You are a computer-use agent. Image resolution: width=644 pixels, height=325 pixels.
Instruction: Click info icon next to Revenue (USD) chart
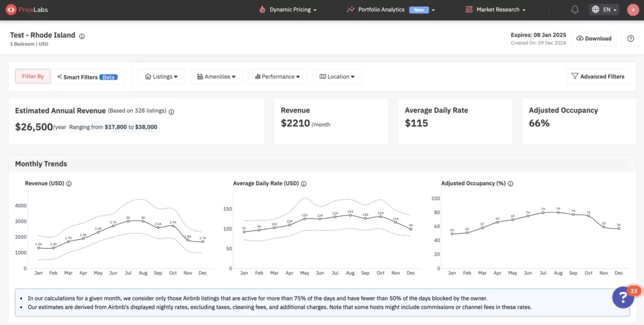tap(69, 184)
